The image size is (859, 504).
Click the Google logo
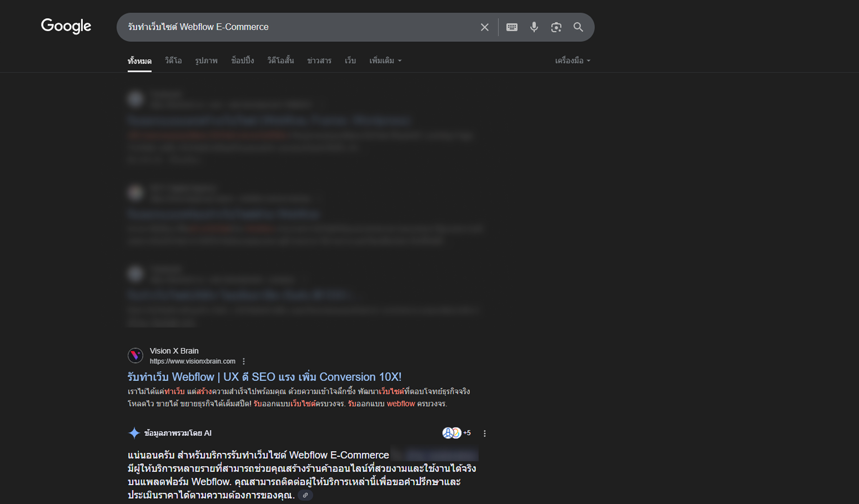[x=66, y=26]
